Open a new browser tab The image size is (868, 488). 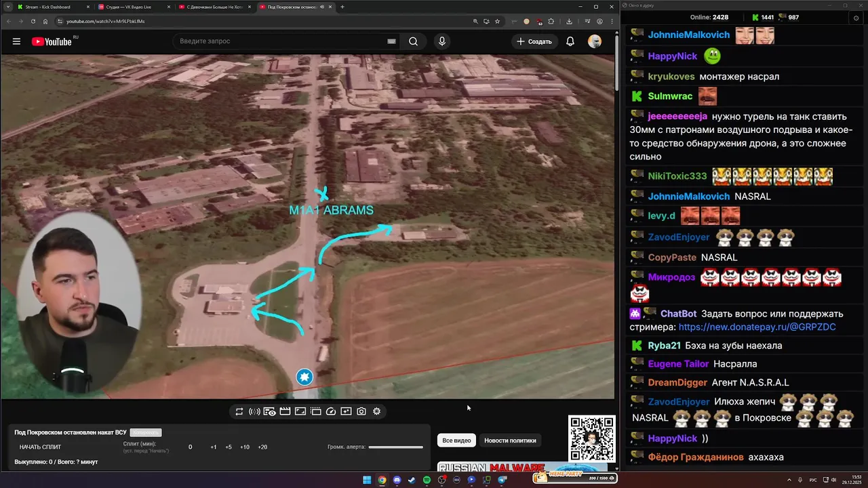tap(342, 7)
